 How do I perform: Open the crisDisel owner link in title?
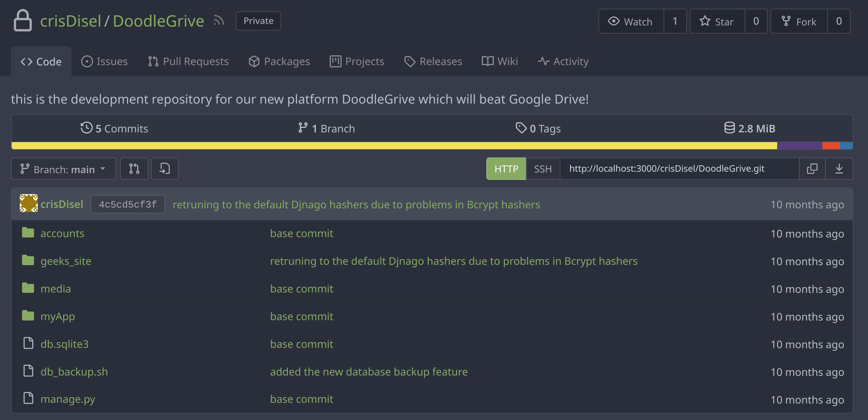(71, 21)
